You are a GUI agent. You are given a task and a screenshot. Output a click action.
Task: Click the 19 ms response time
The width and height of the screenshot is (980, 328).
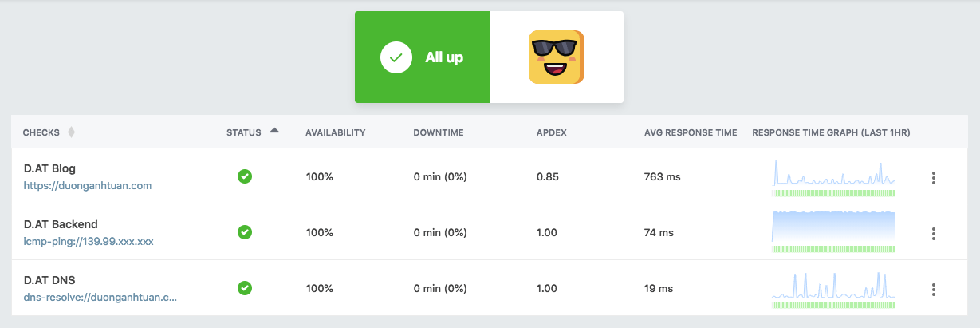659,289
